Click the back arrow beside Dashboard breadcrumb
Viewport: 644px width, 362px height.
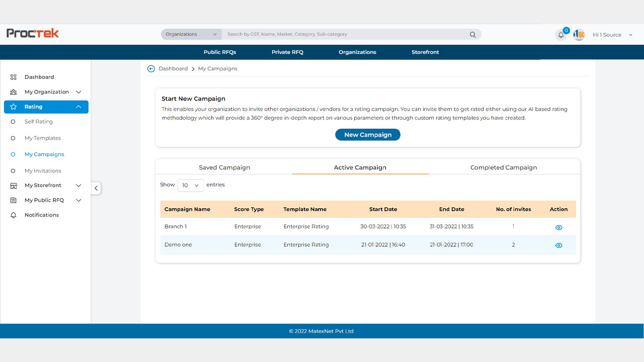coord(151,69)
